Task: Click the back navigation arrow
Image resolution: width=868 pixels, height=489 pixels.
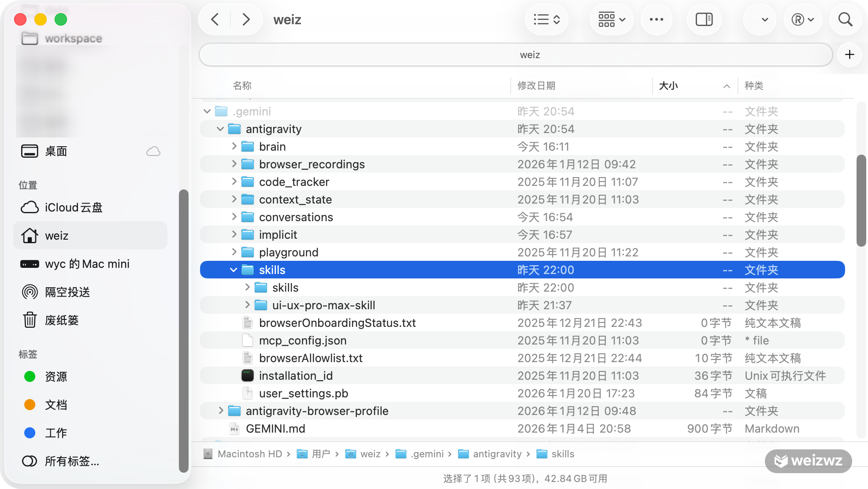Action: 215,19
